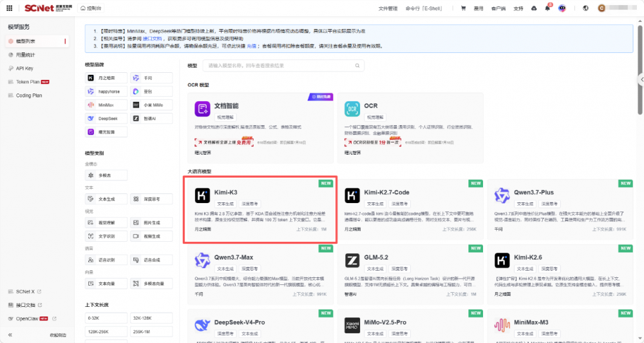Click the Kimi-K2.6 model logo

coord(502,260)
